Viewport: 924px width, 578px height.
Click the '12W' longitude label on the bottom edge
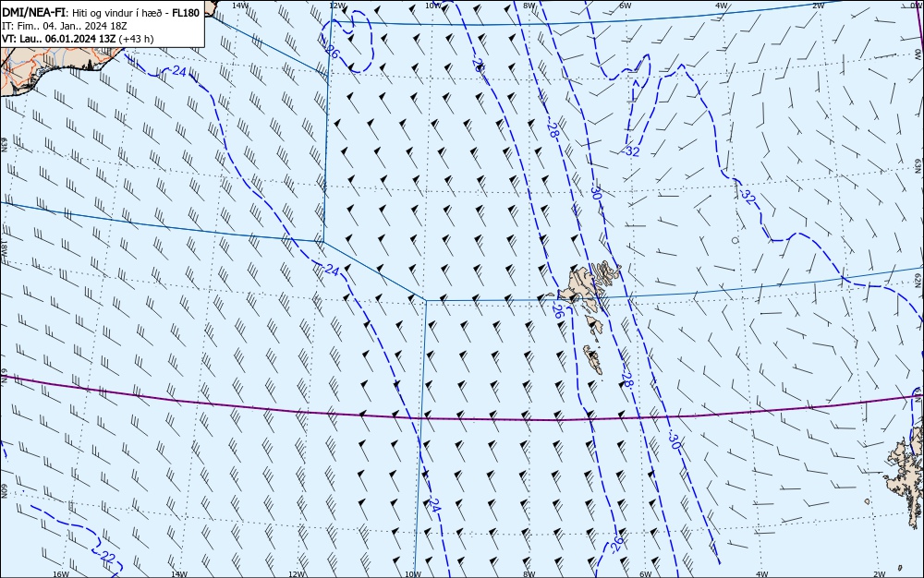click(297, 574)
